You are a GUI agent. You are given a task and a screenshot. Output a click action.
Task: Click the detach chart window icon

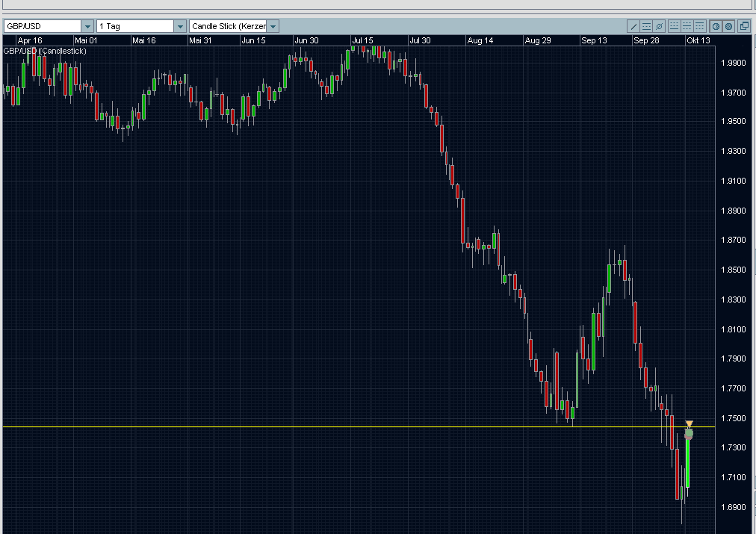tap(744, 26)
